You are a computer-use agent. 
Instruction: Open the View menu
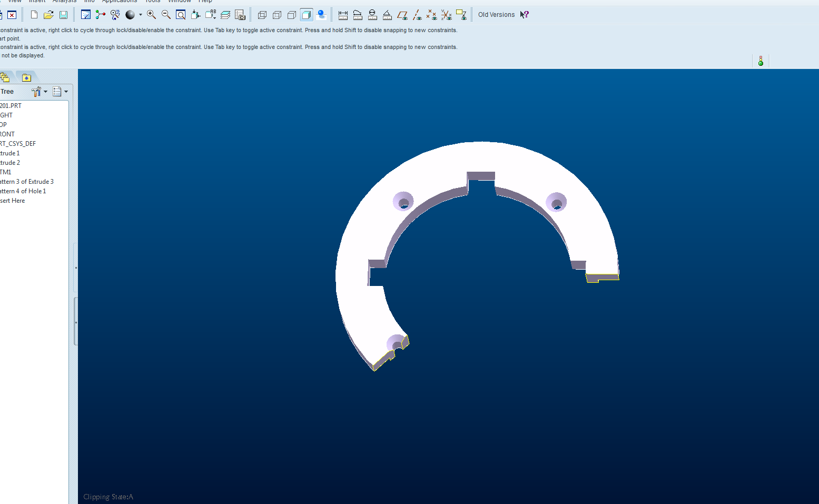coord(15,1)
